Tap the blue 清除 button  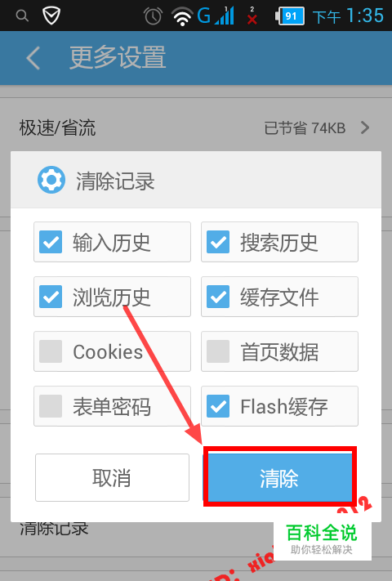(x=280, y=477)
